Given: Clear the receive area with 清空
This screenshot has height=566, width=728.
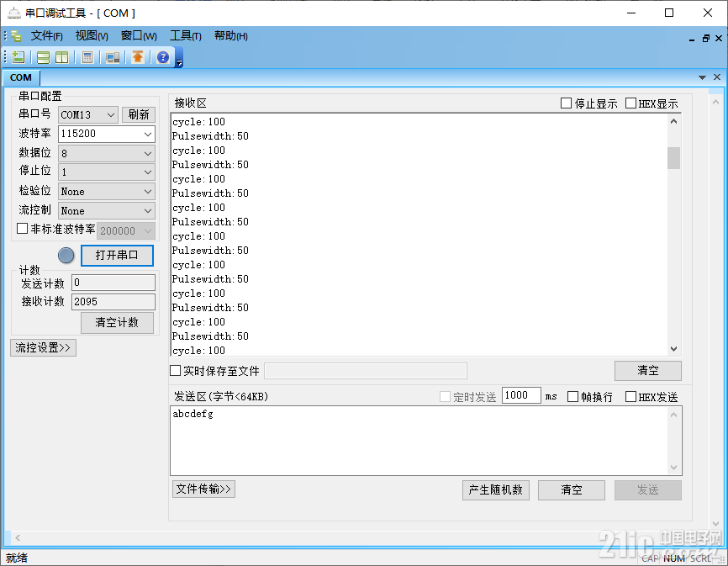Looking at the screenshot, I should click(x=648, y=371).
